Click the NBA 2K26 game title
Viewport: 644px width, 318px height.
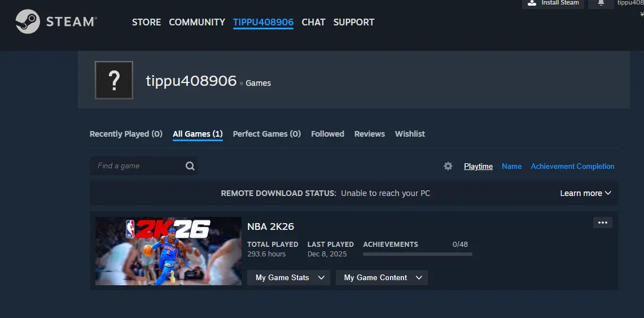point(271,226)
